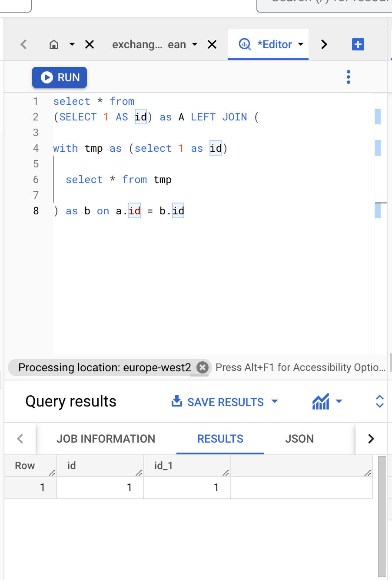392x580 pixels.
Task: Collapse the Query results panel with double chevron
Action: (x=379, y=402)
